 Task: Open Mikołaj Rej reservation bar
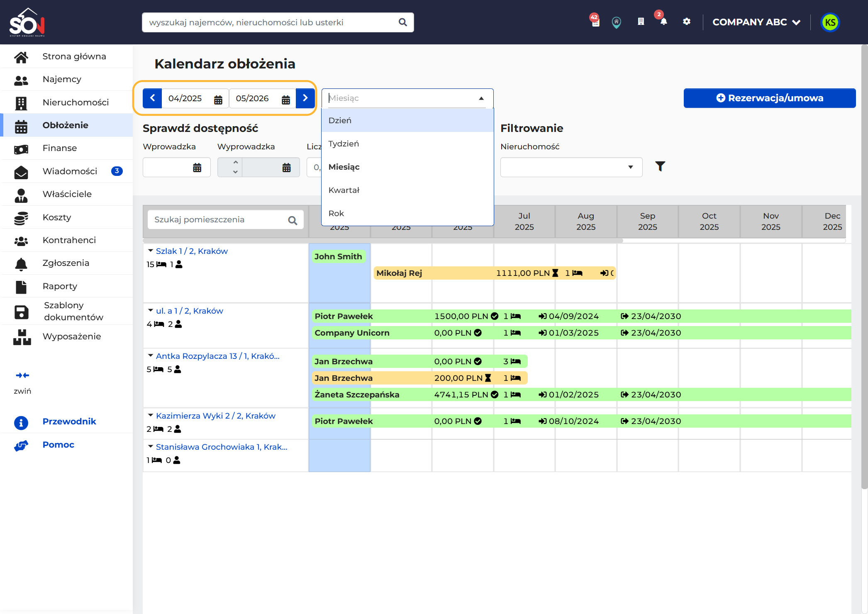point(494,273)
